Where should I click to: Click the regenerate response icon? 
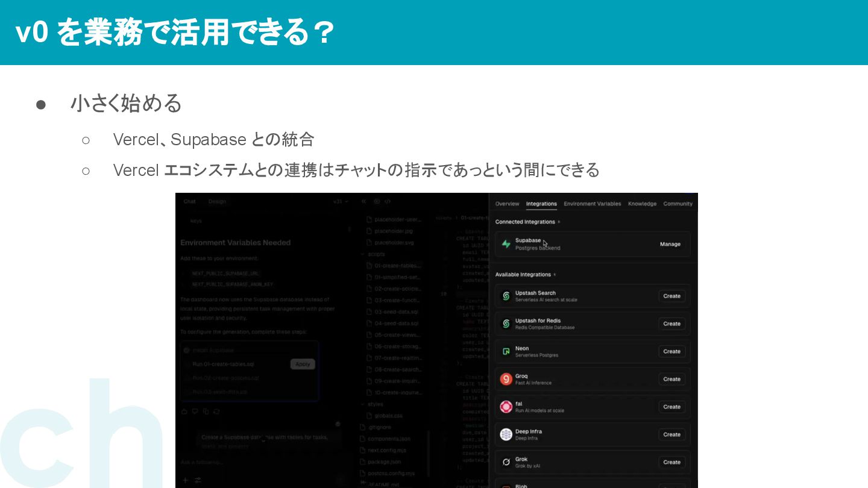216,411
